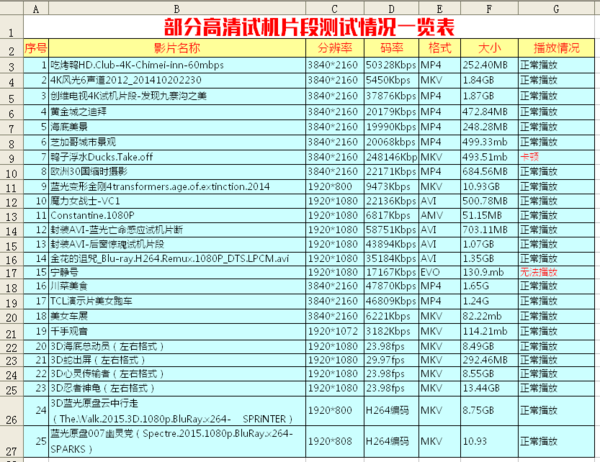Click the 播放情况 header cell
The image size is (600, 462).
pos(556,48)
